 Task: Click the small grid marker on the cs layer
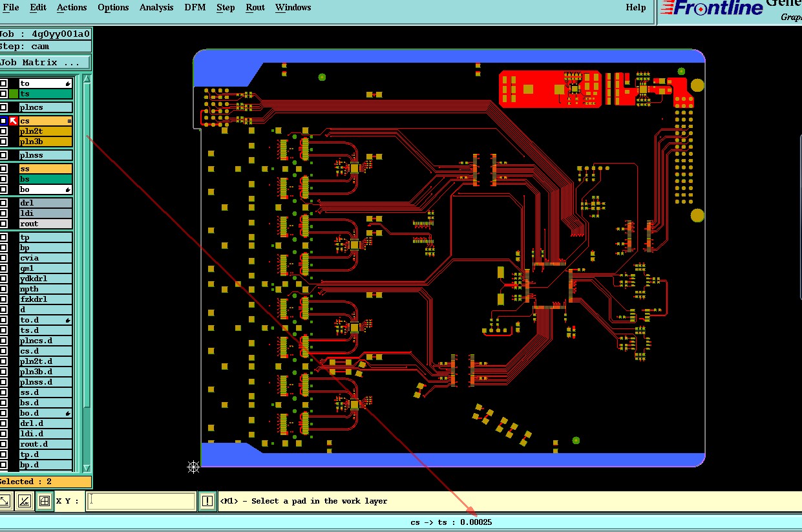pyautogui.click(x=69, y=121)
